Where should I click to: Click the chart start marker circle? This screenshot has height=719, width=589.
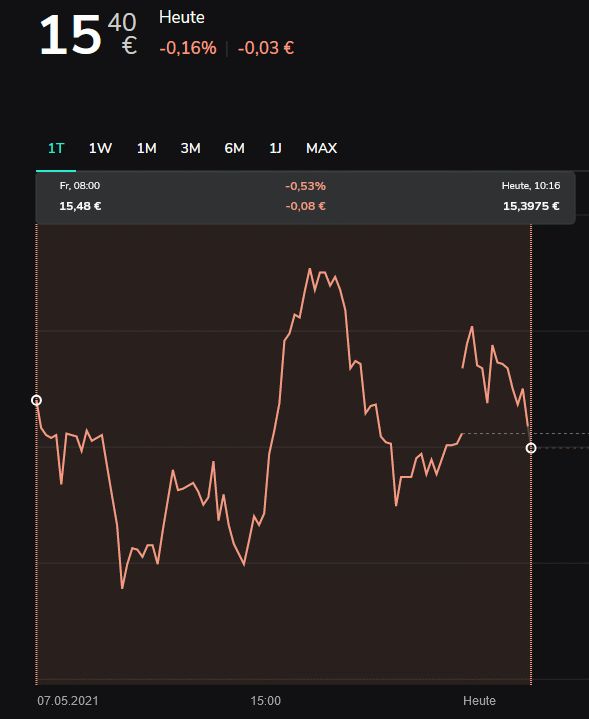[36, 400]
